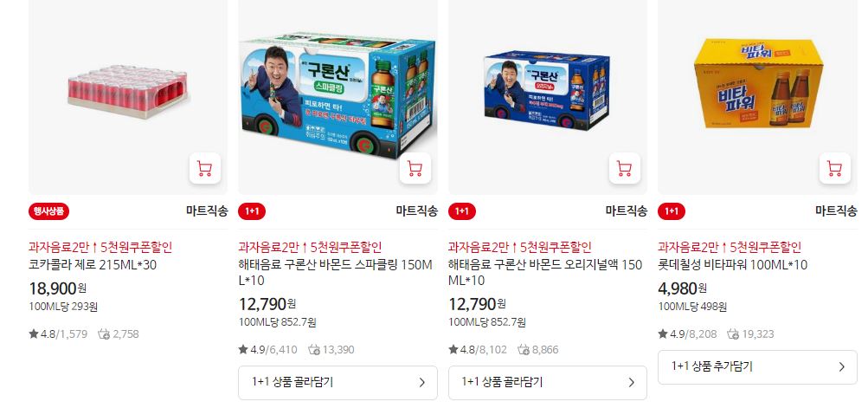
Task: Open 해태음료 구론산 바몬드 스파클링 product title
Action: point(335,273)
